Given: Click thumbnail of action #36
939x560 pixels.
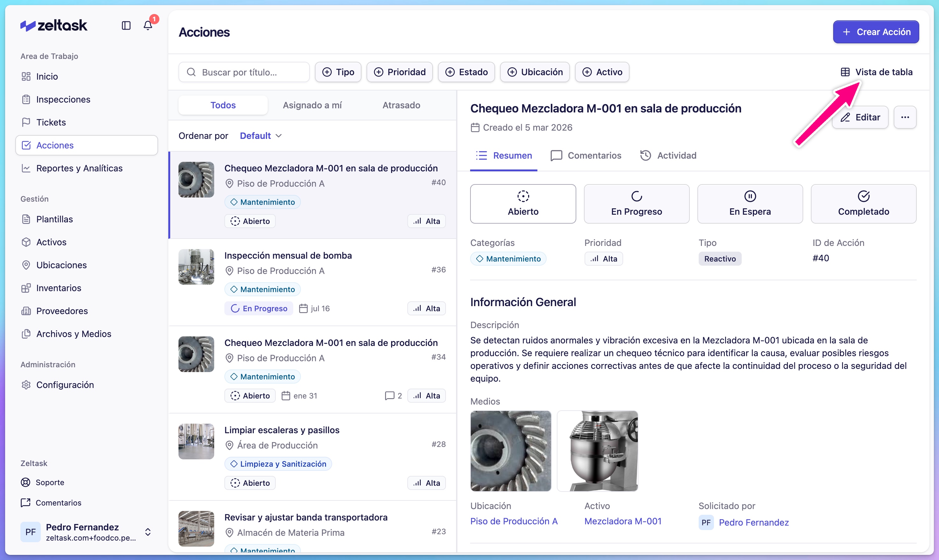Looking at the screenshot, I should coord(196,267).
